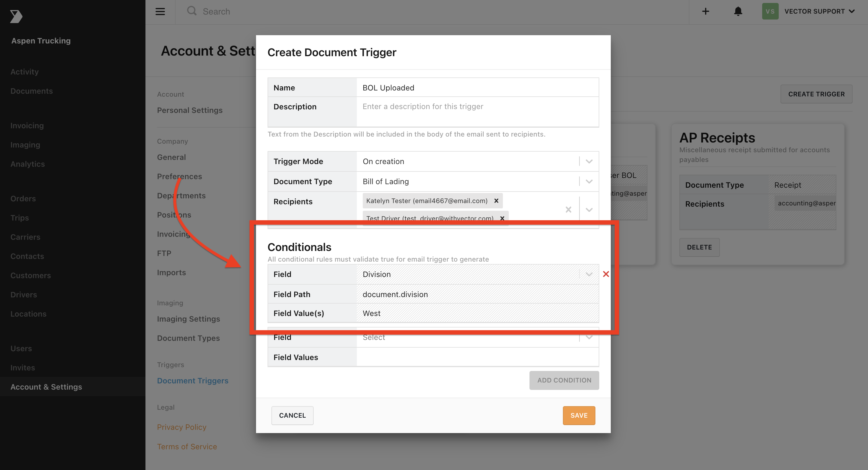Screen dimensions: 868x470
Task: Click Aspen Trucking company name
Action: click(x=41, y=41)
